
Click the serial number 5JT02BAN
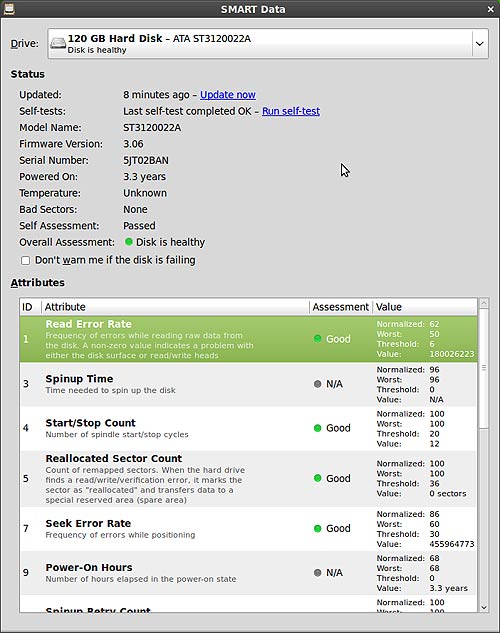click(146, 160)
